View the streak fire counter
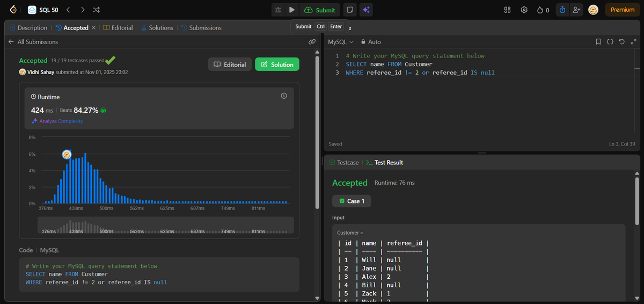This screenshot has width=644, height=304. click(x=543, y=10)
